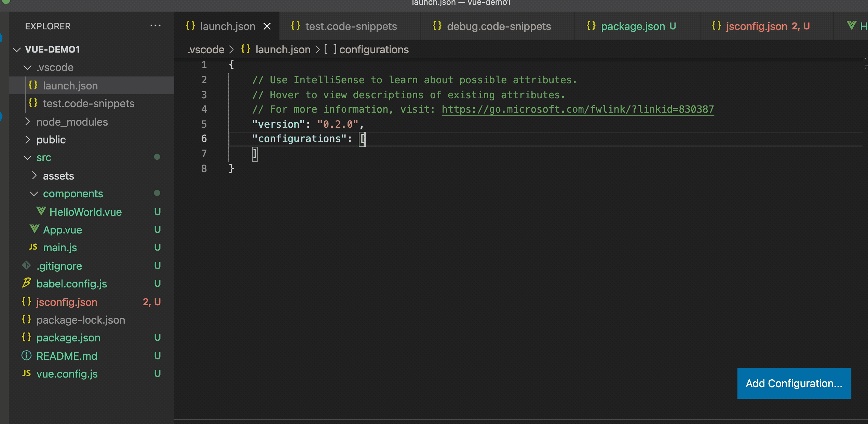The image size is (868, 424).
Task: Open the go.microsoft.com fwlink URL
Action: [578, 109]
